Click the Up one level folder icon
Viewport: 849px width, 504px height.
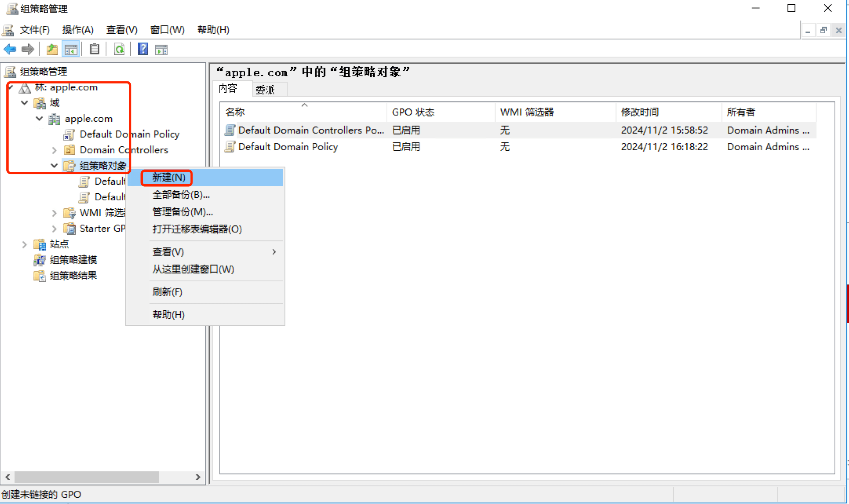coord(52,49)
